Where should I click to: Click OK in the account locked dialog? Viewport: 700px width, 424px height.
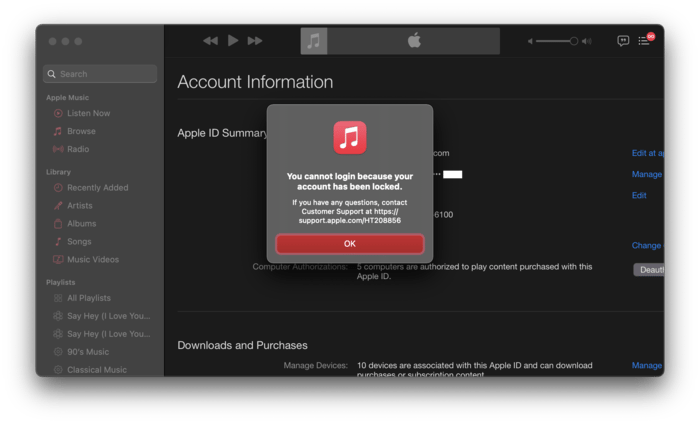[349, 244]
